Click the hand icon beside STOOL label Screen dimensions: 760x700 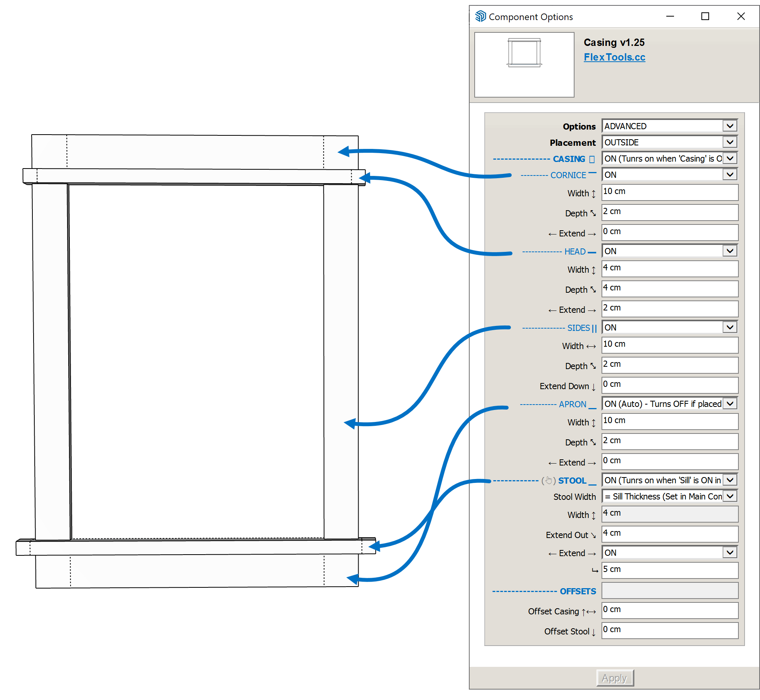click(549, 481)
